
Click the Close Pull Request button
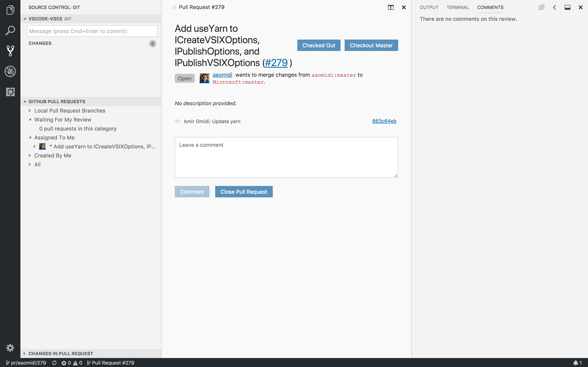244,191
